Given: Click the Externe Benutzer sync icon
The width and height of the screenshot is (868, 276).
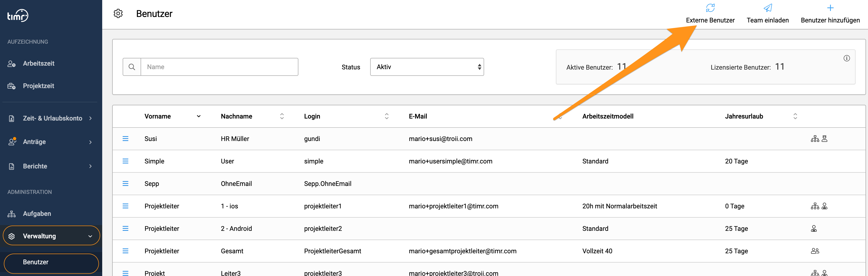Looking at the screenshot, I should (x=710, y=8).
